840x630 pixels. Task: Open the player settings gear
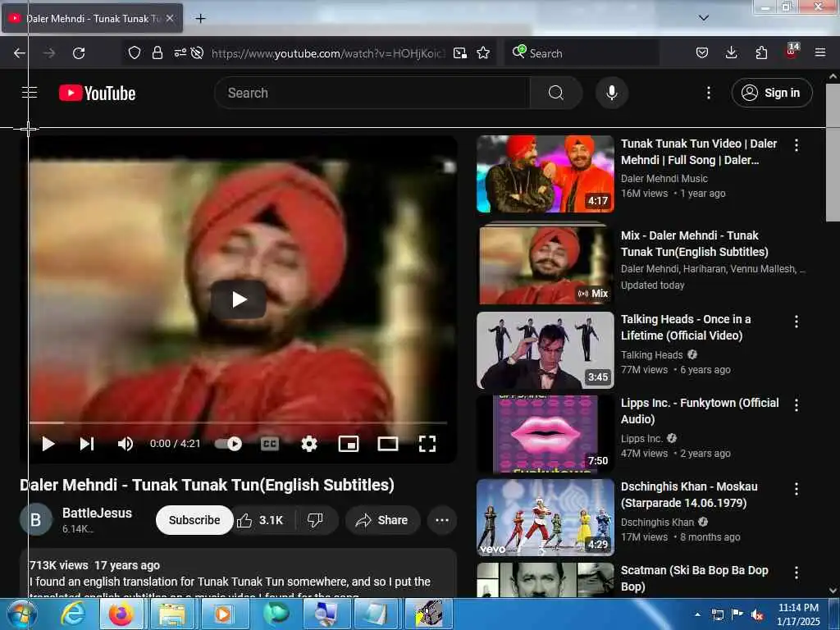point(309,444)
